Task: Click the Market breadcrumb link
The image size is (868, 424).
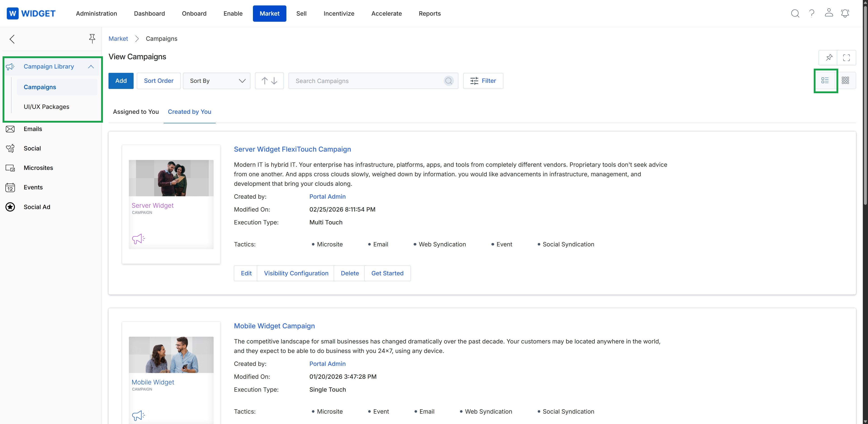Action: (x=118, y=39)
